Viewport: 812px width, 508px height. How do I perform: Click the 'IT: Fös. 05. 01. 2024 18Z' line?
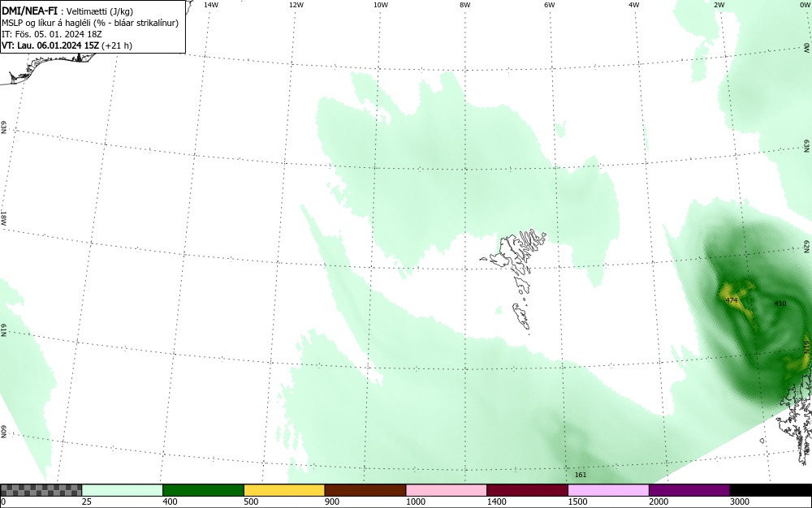52,34
